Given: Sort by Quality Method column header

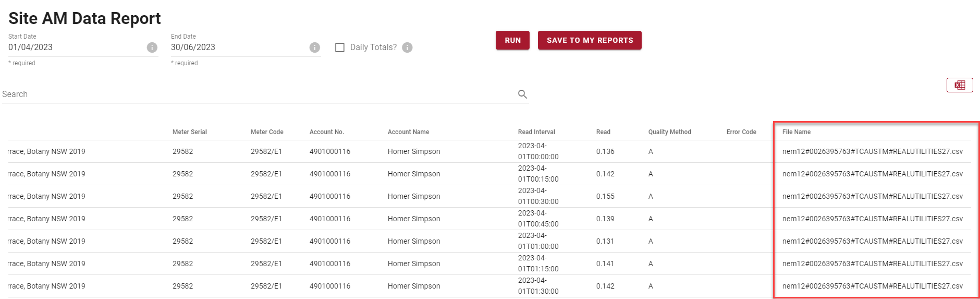Looking at the screenshot, I should (x=669, y=132).
